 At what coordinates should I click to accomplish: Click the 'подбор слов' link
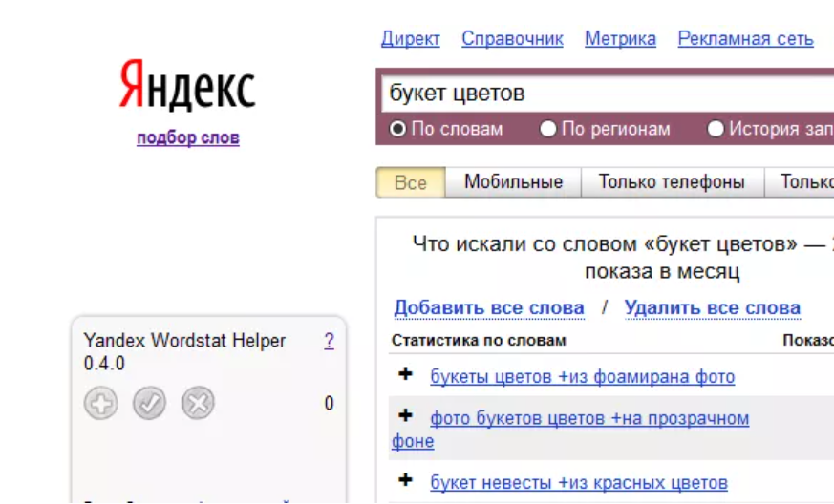(188, 137)
